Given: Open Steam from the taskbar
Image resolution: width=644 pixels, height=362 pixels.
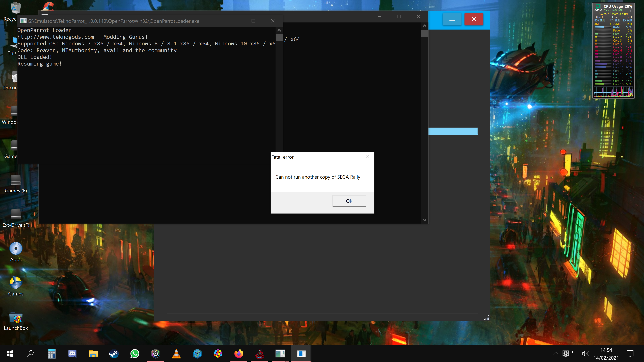Looking at the screenshot, I should point(114,353).
